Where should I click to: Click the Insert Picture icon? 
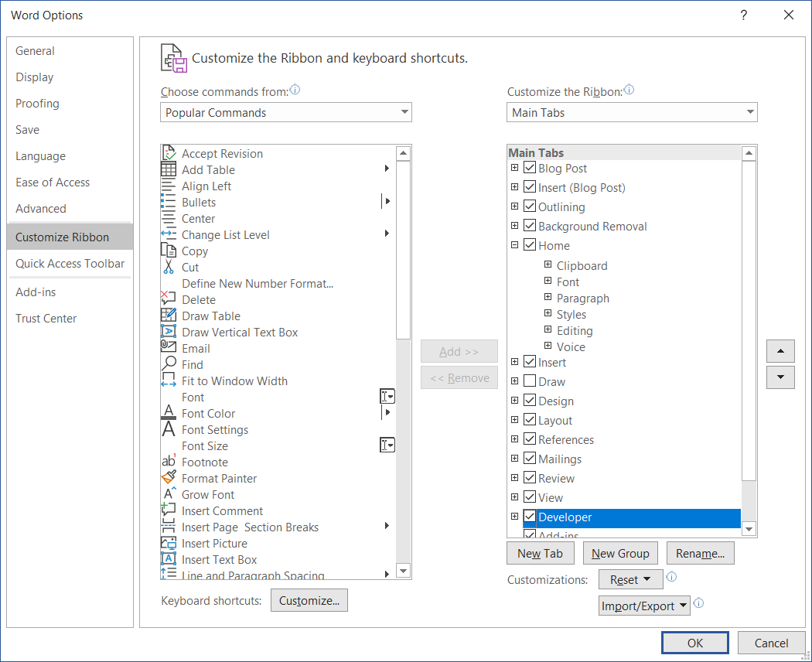tap(168, 544)
